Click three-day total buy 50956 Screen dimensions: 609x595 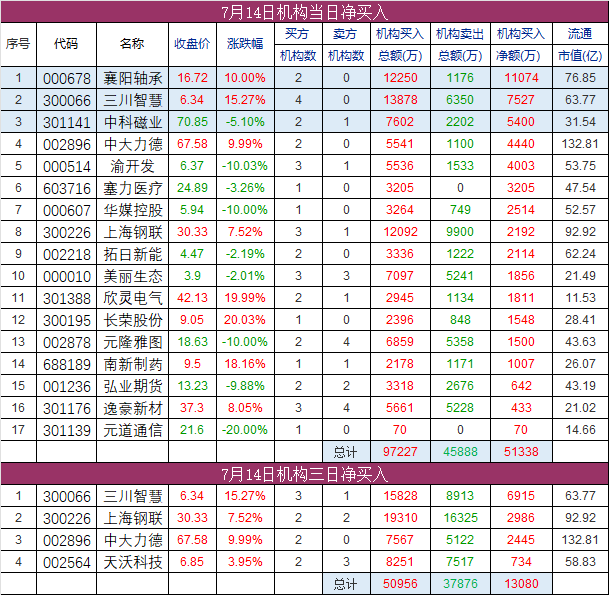[400, 584]
